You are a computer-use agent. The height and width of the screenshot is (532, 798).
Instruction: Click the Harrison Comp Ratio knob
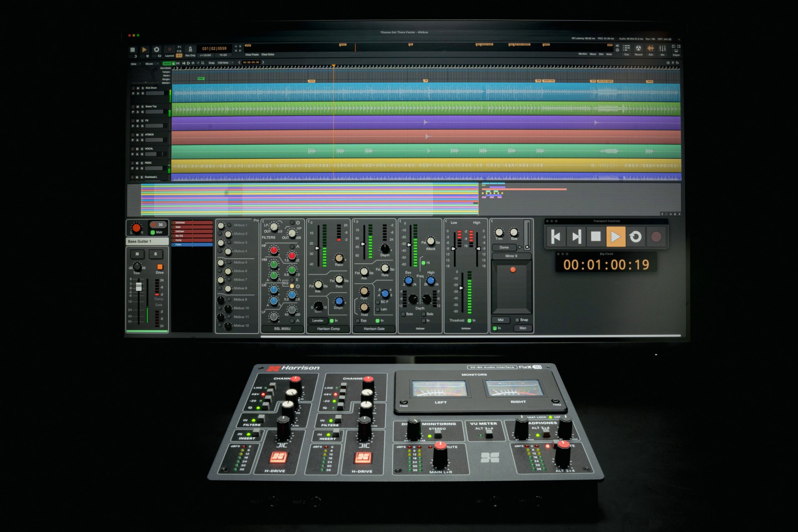pyautogui.click(x=339, y=258)
